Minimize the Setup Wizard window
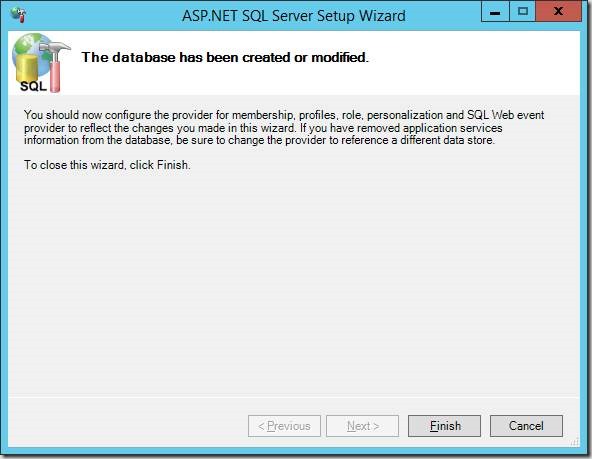Screen dimensions: 592x459 (495, 11)
